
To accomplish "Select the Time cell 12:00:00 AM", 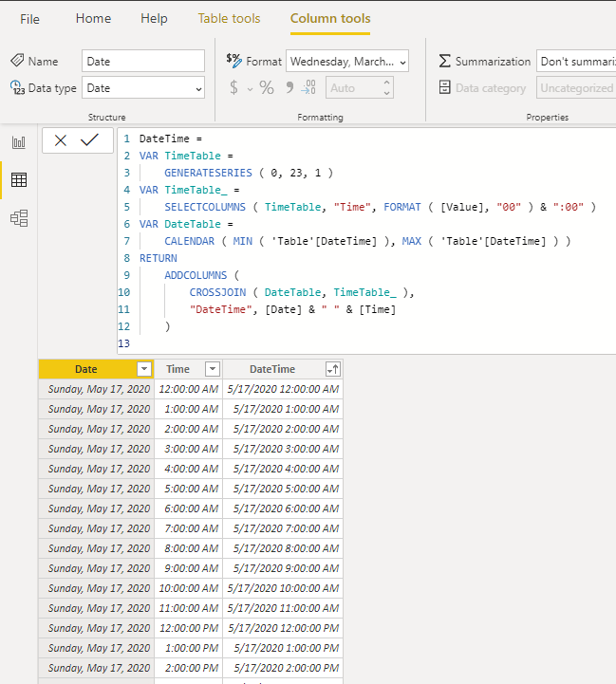I will [189, 389].
